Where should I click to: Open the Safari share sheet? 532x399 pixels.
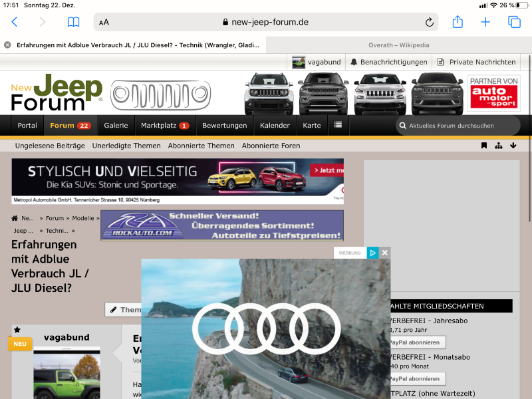pyautogui.click(x=458, y=22)
